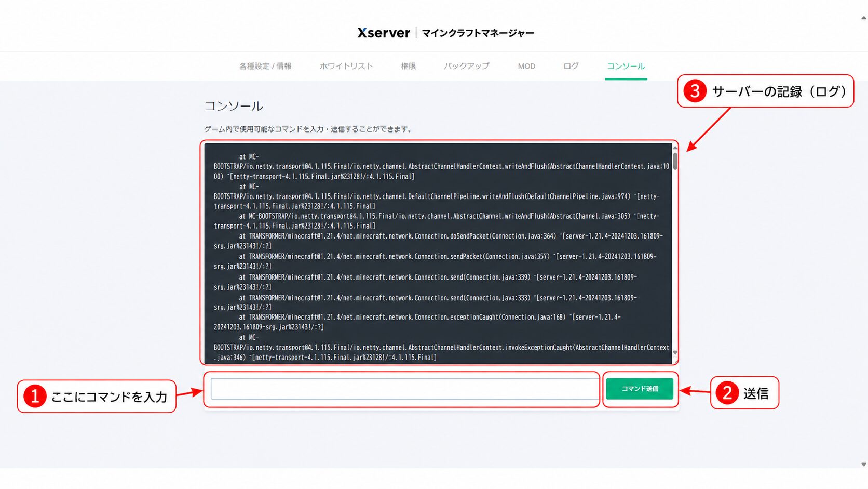Image resolution: width=868 pixels, height=489 pixels.
Task: Click the command input field
Action: [x=405, y=389]
